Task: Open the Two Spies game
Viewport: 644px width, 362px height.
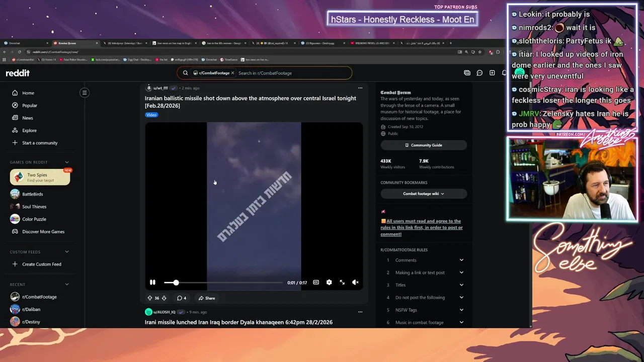Action: [x=40, y=177]
